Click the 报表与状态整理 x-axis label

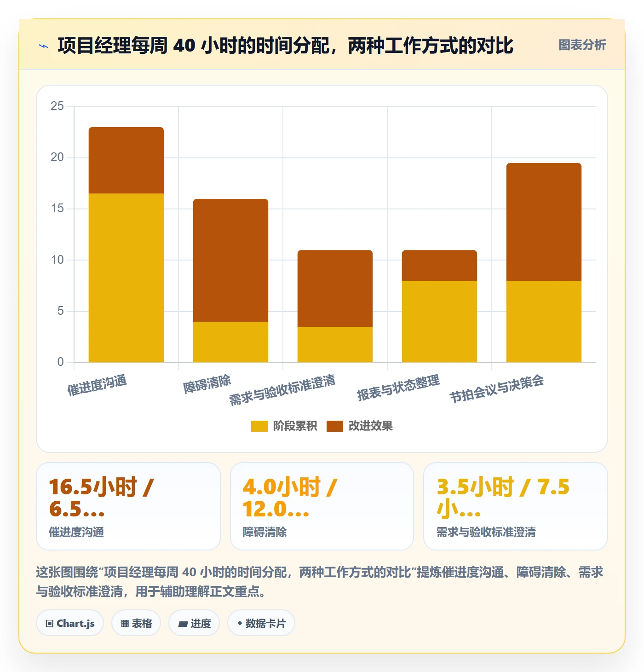(399, 388)
